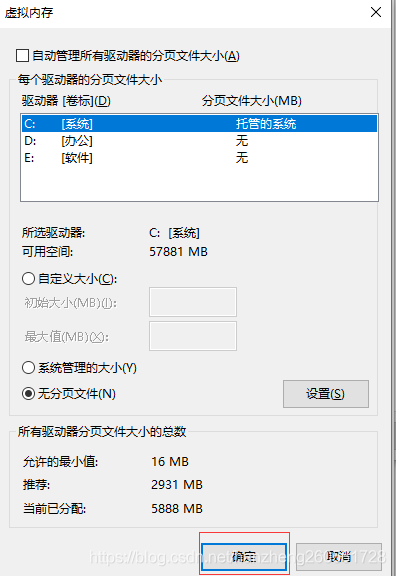
Task: Choose the 系统管理的大小(Y) radio option
Action: (28, 367)
